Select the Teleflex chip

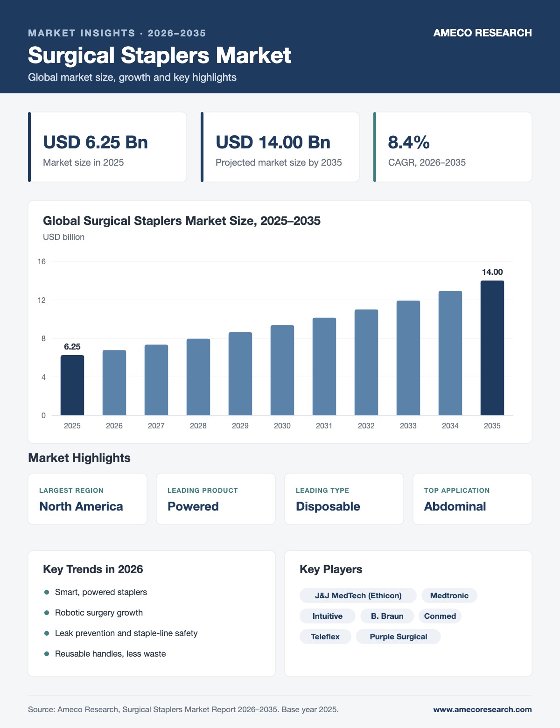click(325, 637)
